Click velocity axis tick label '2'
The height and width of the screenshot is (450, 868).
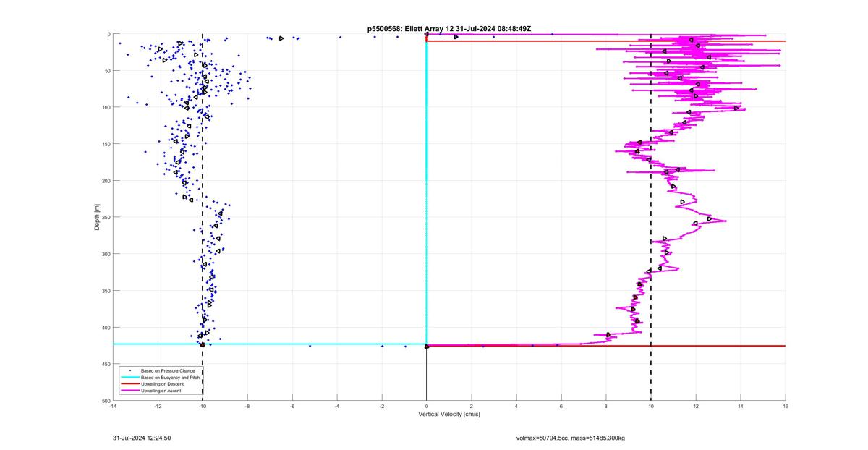[x=472, y=407]
